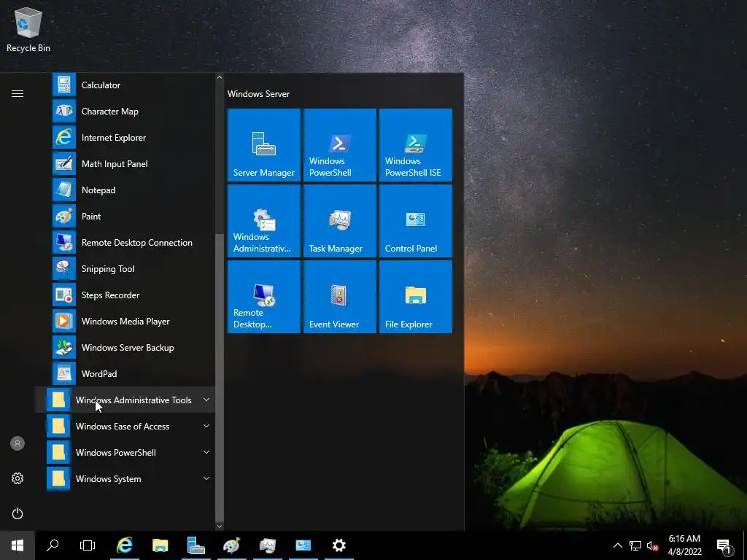Expand the Windows PowerShell folder
Screen dimensions: 747x560
click(125, 452)
